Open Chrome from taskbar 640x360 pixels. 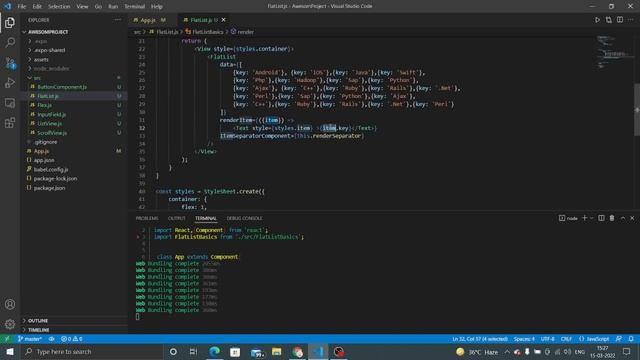[297, 351]
